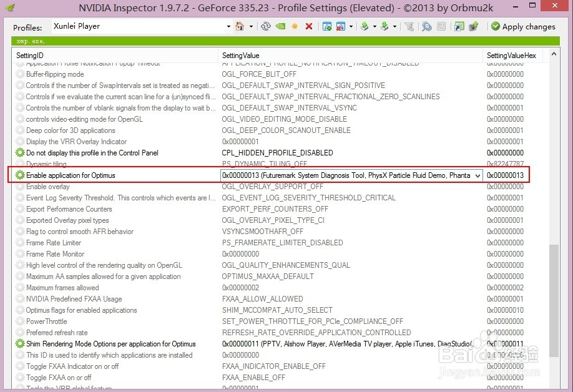Click value OGL_OVERLAY_SUPPORT_OFF
The width and height of the screenshot is (573, 392).
tap(272, 186)
